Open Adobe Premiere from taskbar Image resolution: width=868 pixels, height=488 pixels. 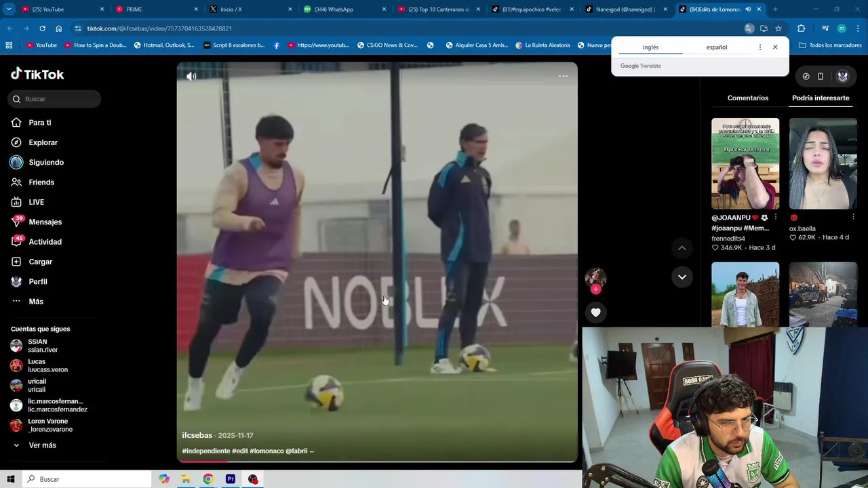coord(231,479)
